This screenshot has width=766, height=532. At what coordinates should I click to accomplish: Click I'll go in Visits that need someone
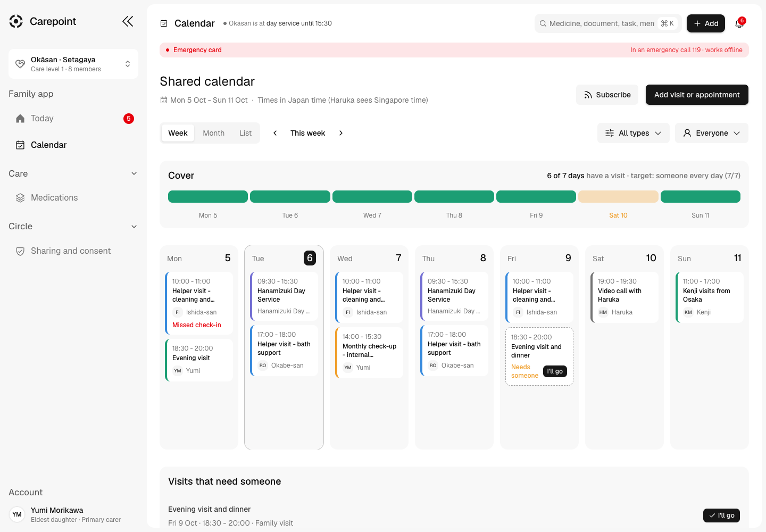[721, 516]
